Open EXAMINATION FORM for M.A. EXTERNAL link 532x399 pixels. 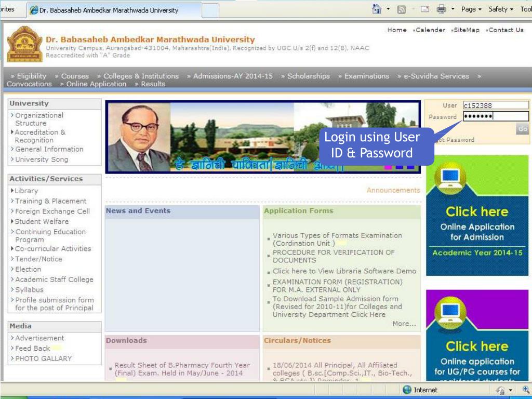[338, 286]
